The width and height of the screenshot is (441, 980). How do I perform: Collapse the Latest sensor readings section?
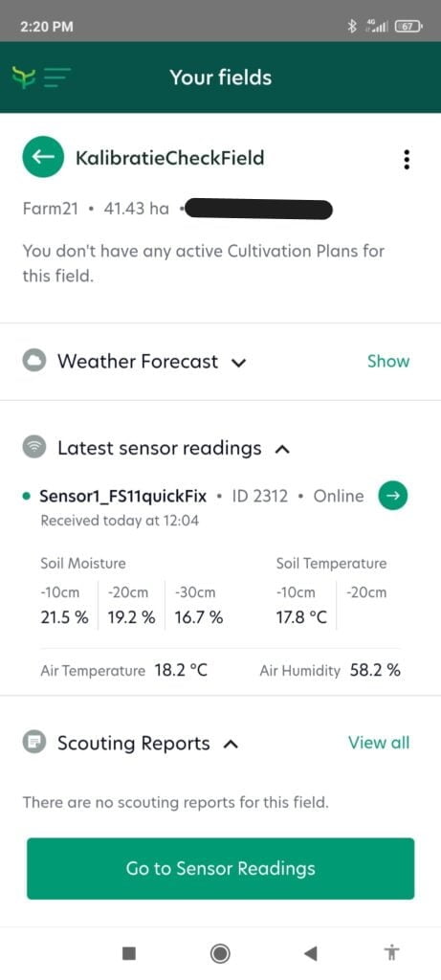[282, 448]
